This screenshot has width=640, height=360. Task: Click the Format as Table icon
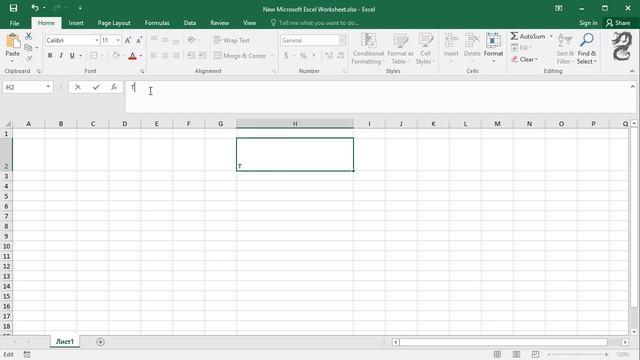[x=400, y=41]
